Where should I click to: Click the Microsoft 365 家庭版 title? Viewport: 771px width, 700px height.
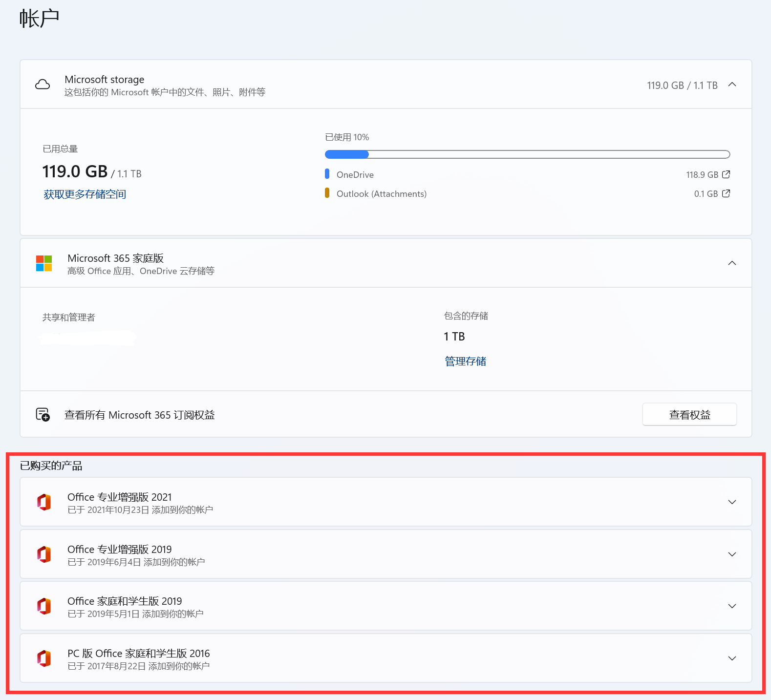(116, 258)
